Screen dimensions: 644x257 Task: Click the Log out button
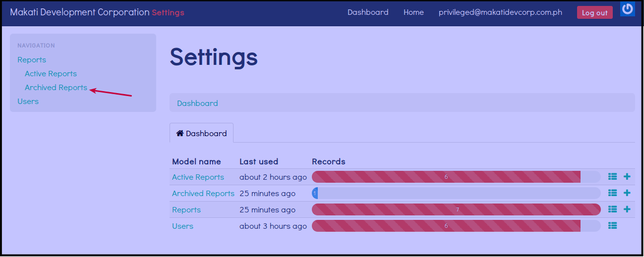(594, 13)
